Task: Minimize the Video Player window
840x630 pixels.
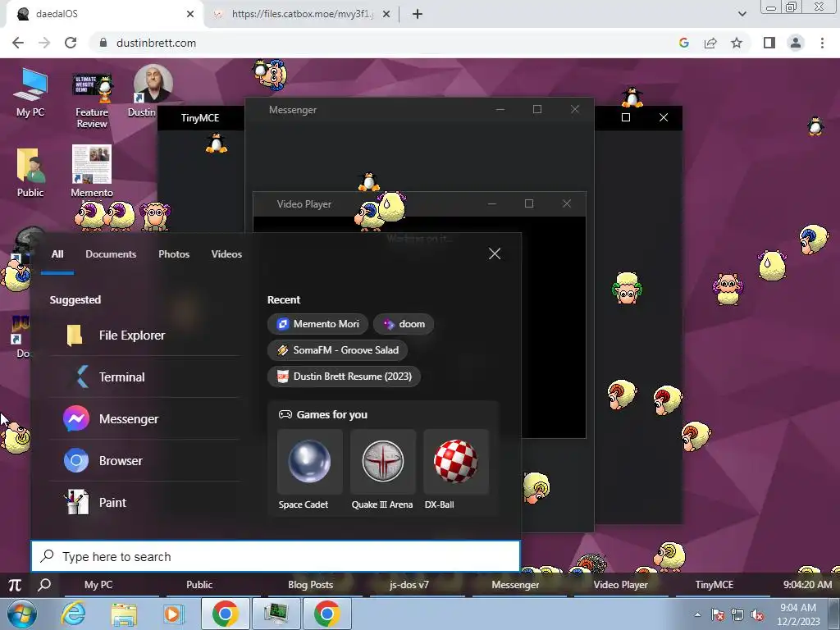Action: tap(492, 204)
